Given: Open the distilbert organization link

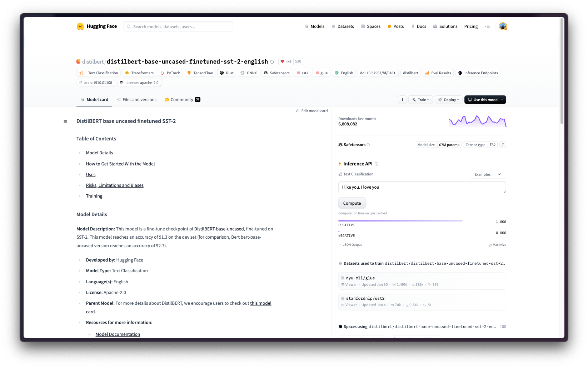Looking at the screenshot, I should [x=93, y=62].
